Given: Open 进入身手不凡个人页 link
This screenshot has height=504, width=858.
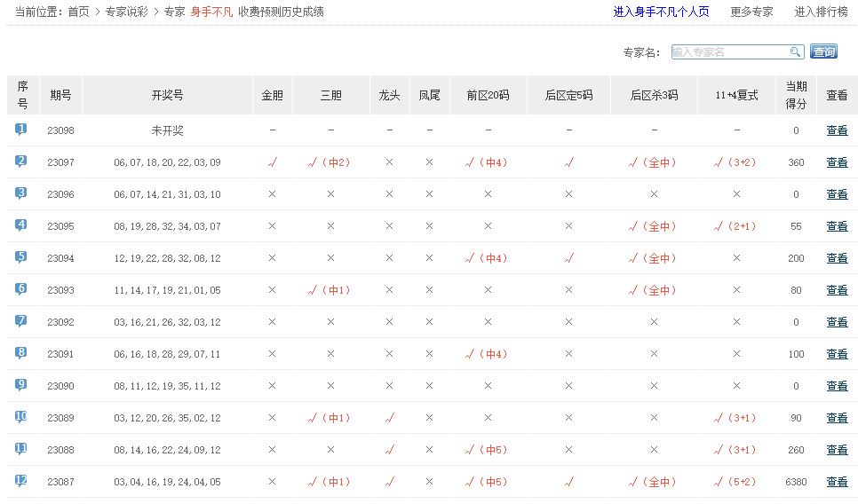Looking at the screenshot, I should click(661, 12).
